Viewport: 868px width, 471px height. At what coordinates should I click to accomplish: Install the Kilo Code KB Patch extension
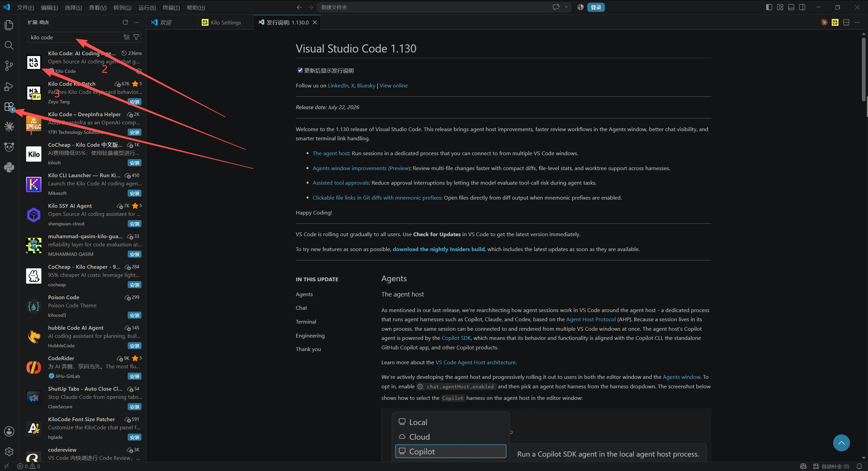135,102
